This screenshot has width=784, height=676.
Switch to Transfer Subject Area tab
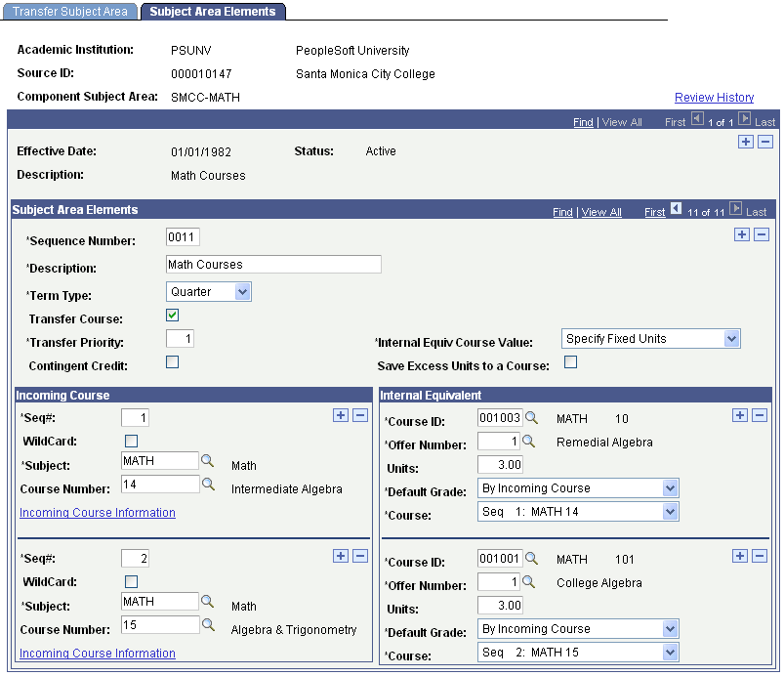point(70,12)
